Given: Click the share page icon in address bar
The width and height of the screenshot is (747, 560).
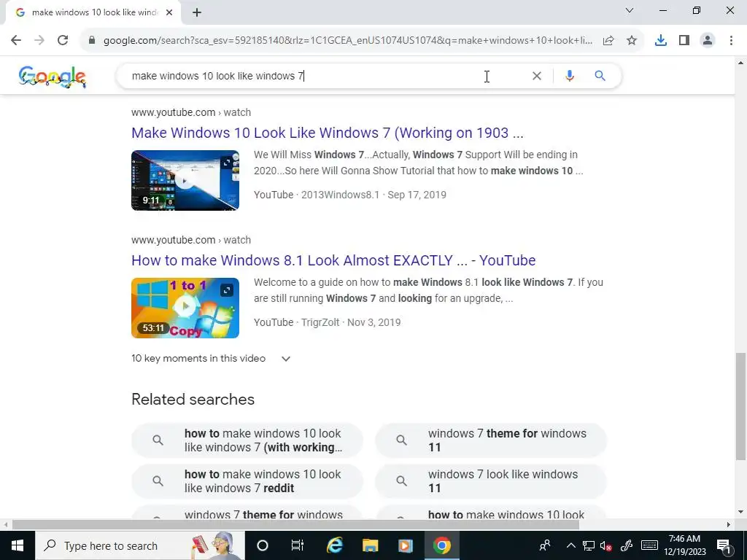Looking at the screenshot, I should pyautogui.click(x=608, y=41).
